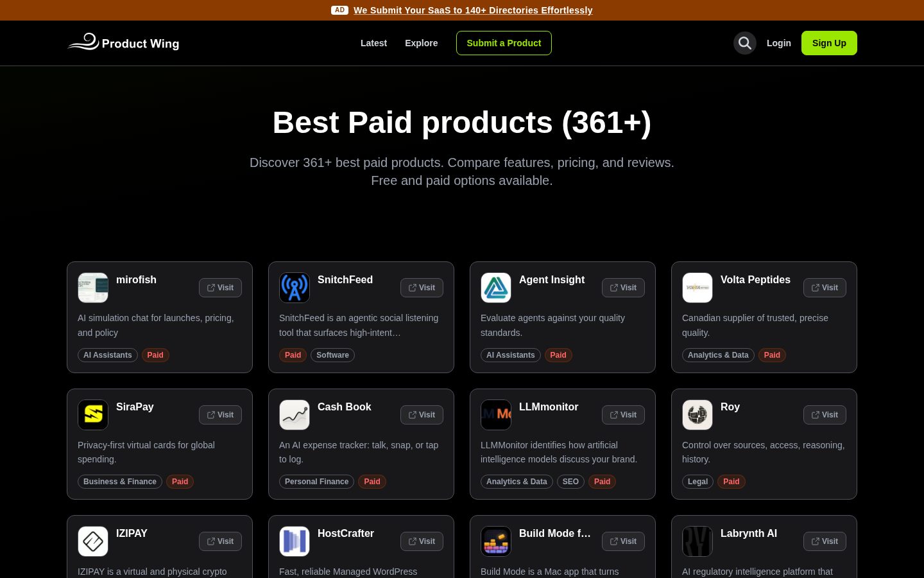The width and height of the screenshot is (924, 578).
Task: Open the Labrynth AI title link
Action: pos(749,534)
